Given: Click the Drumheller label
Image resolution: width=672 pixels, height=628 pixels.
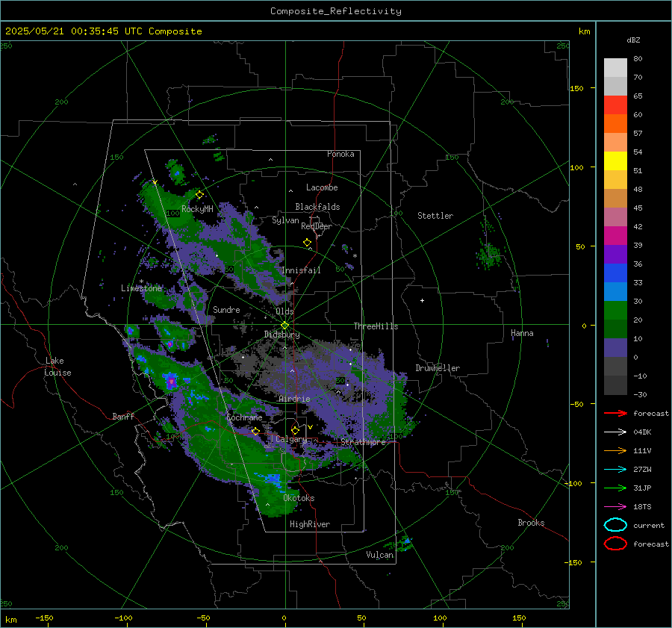Looking at the screenshot, I should pyautogui.click(x=438, y=368).
